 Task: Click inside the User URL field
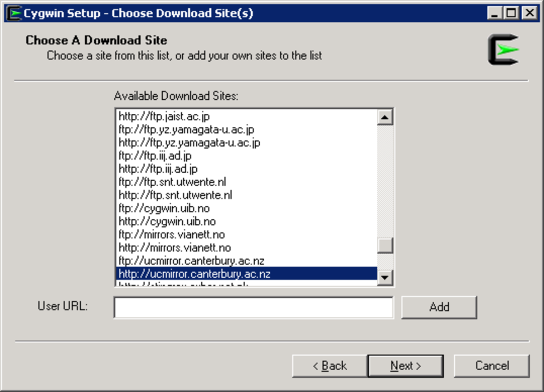tap(254, 307)
